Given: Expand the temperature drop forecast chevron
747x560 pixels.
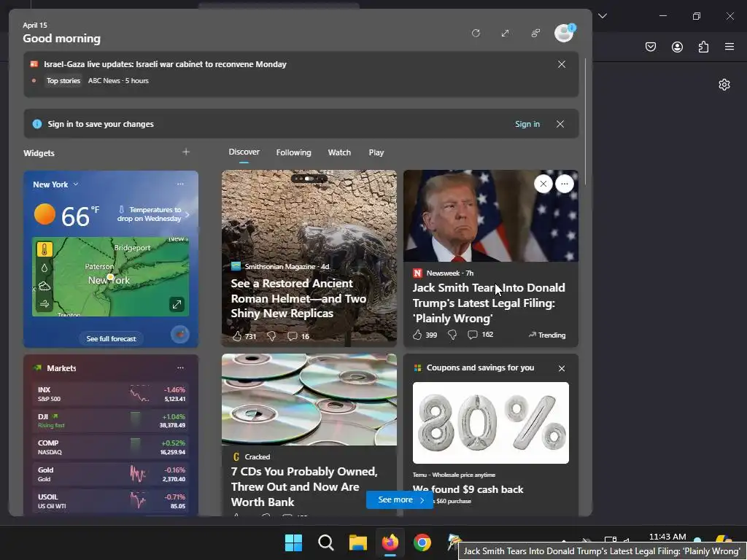Looking at the screenshot, I should tap(187, 214).
